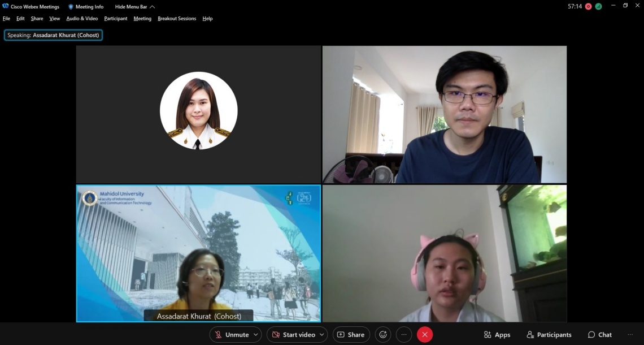
Task: Click the red leave meeting button
Action: coord(425,335)
